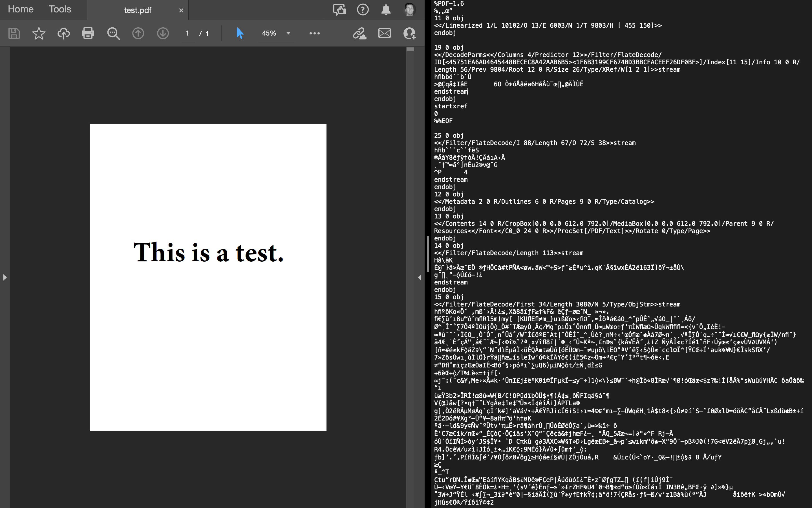
Task: Click the '19 0 obj' line in the text editor
Action: click(449, 47)
